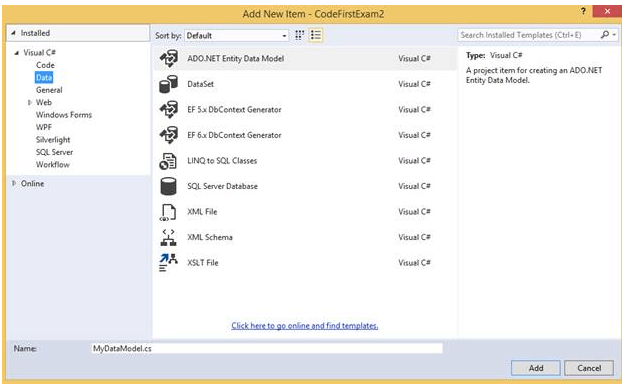Click the ADO.NET Entity Data Model label

236,59
